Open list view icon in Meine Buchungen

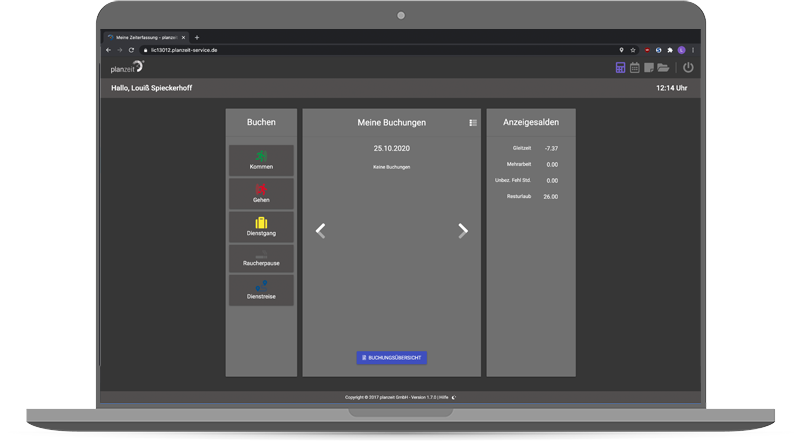[473, 122]
